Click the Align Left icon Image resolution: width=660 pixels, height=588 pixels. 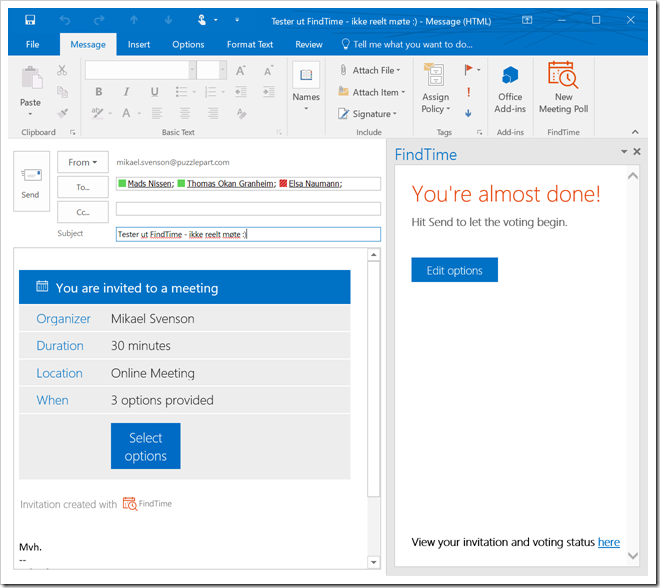(x=157, y=113)
